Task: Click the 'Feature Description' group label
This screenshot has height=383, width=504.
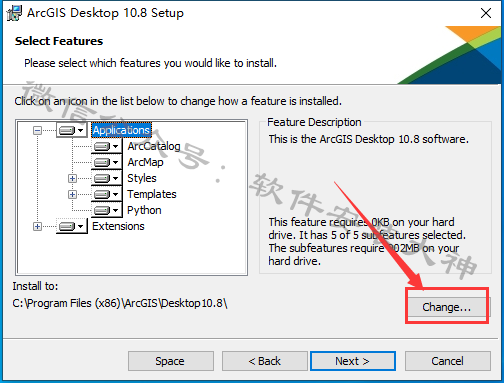Action: pos(314,122)
